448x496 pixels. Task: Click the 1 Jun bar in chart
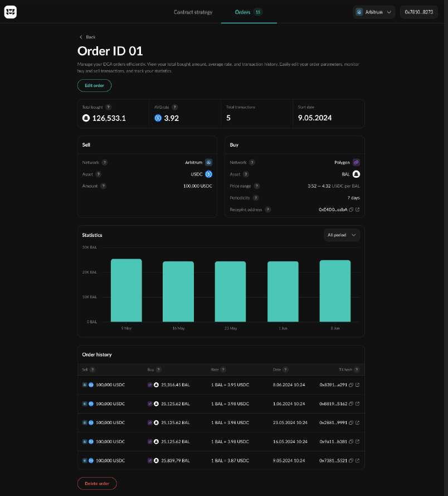[x=283, y=291]
